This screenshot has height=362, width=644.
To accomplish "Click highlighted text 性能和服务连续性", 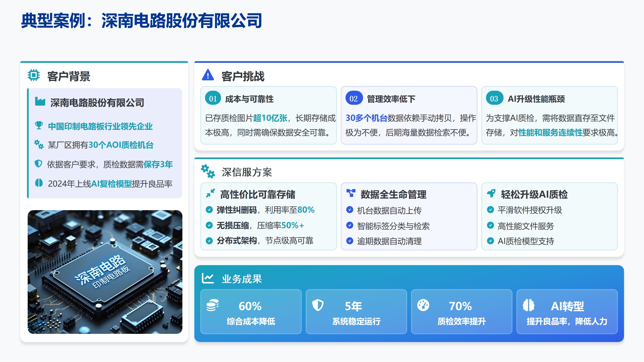I will pos(550,132).
